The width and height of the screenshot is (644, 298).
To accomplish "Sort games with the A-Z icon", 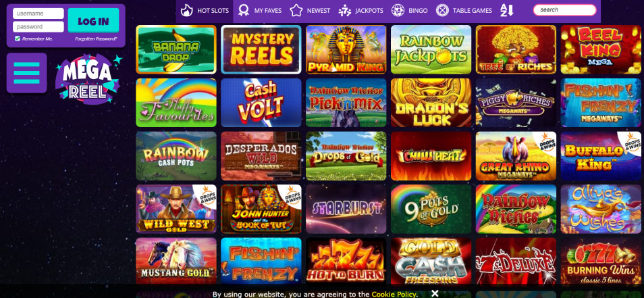I will [x=507, y=10].
